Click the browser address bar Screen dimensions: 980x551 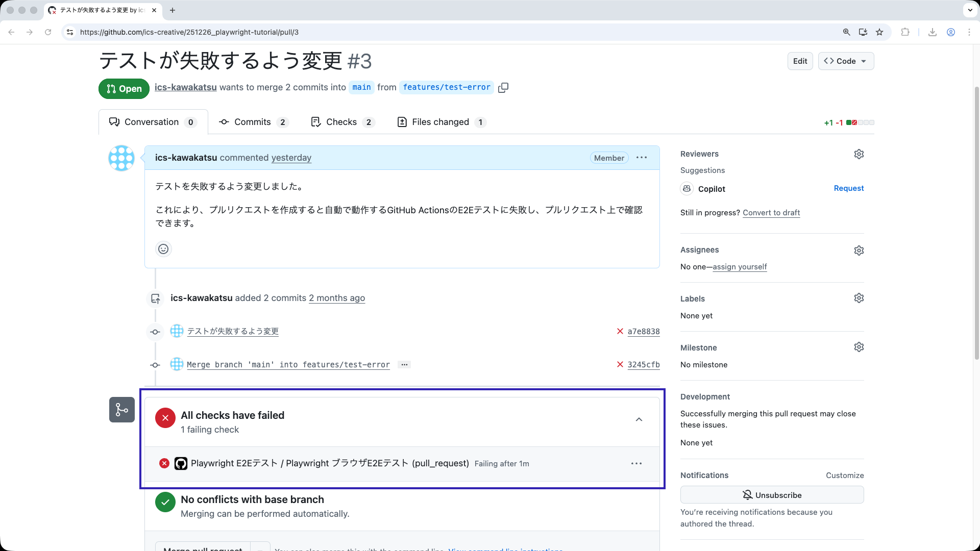coord(306,32)
